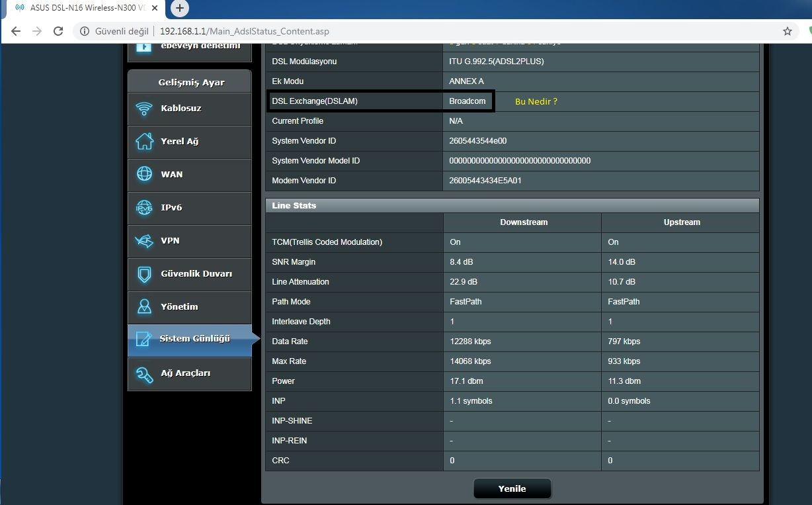This screenshot has width=812, height=505.
Task: Select the Yerel Ağ menu label
Action: (x=180, y=141)
